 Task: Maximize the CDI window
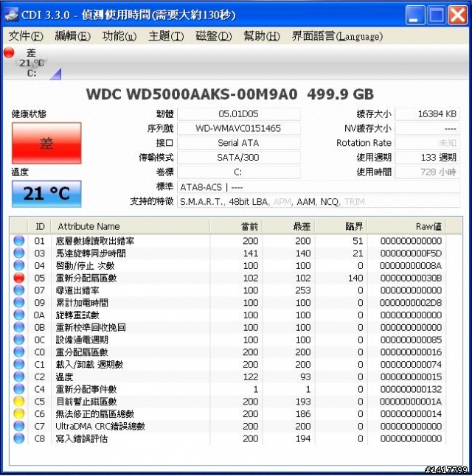tap(436, 15)
